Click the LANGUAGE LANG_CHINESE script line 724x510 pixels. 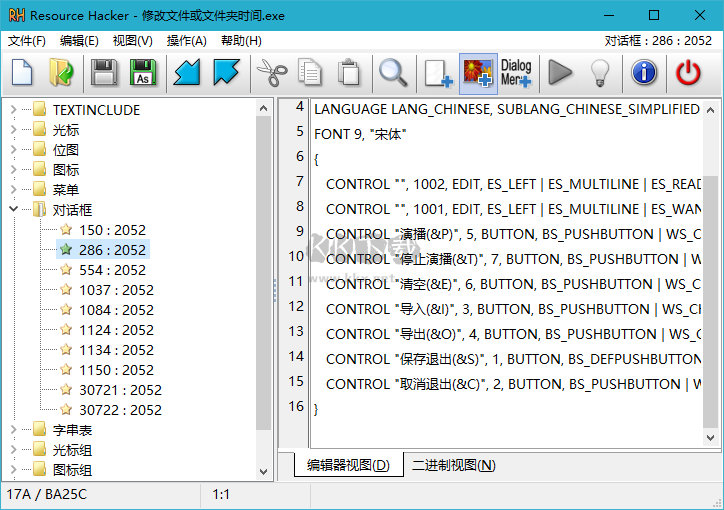click(507, 109)
